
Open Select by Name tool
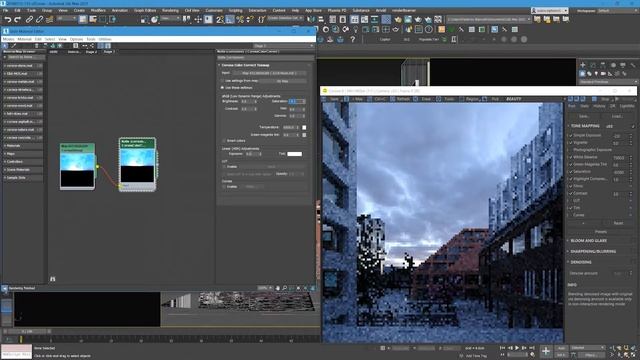(x=93, y=19)
